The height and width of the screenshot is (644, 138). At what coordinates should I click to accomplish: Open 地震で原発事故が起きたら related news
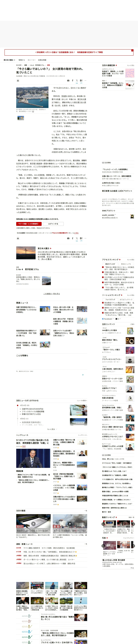pos(26,310)
